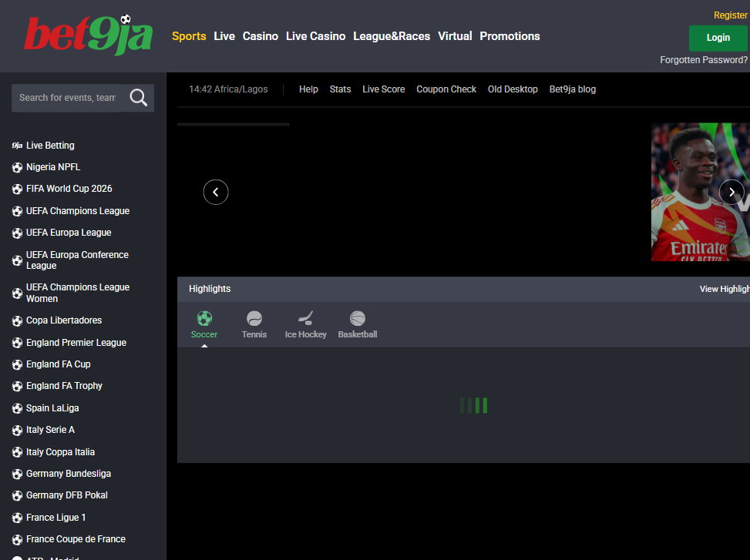Click ball icon beside UEFA Champions League
The height and width of the screenshot is (560, 750).
coord(17,211)
